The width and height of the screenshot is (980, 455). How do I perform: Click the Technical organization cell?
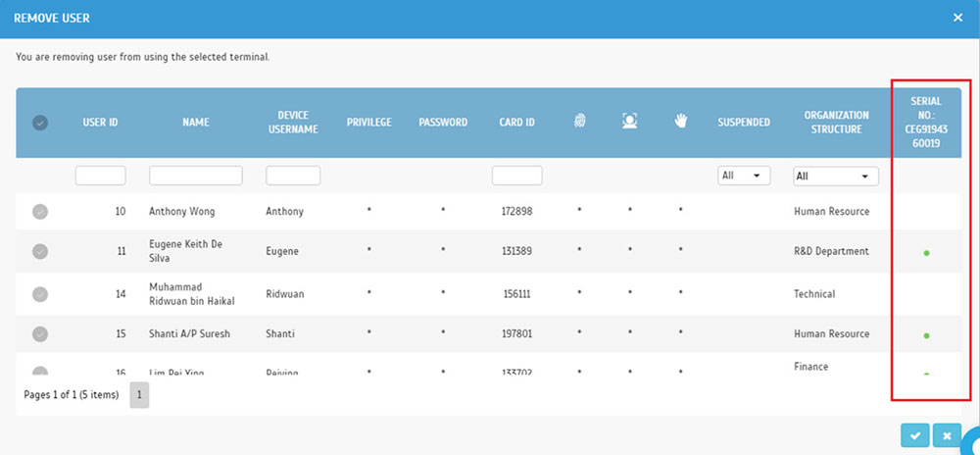tap(814, 294)
